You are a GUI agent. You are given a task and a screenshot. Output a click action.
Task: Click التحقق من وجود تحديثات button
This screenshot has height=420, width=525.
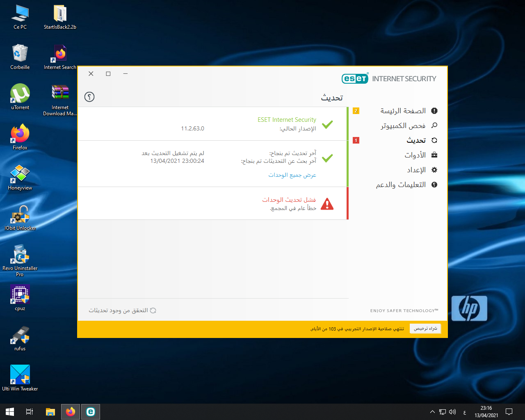[122, 310]
